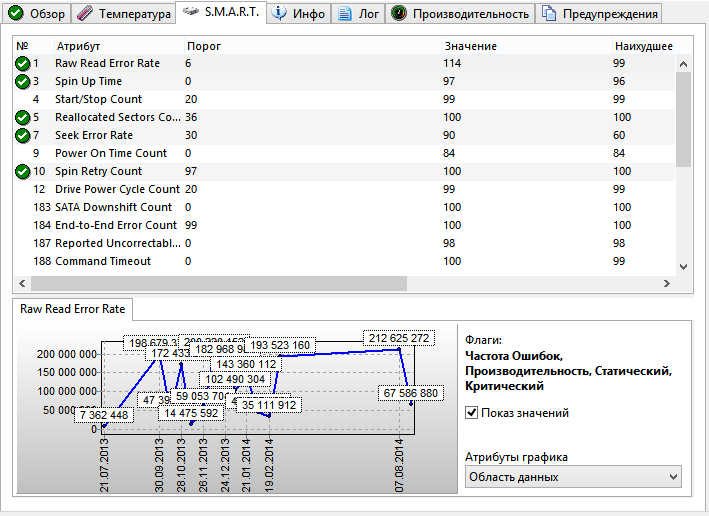This screenshot has height=516, width=709.
Task: Click the pages icon on Предупреждения tab
Action: [549, 14]
